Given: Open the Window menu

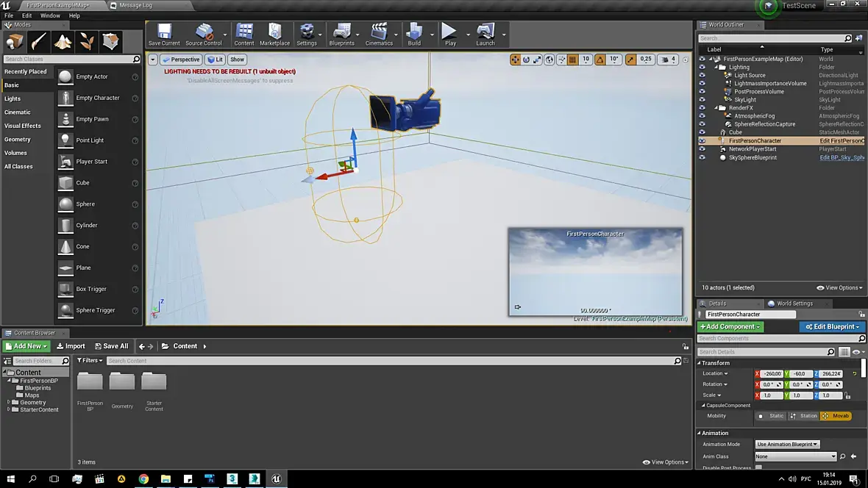Looking at the screenshot, I should point(50,15).
